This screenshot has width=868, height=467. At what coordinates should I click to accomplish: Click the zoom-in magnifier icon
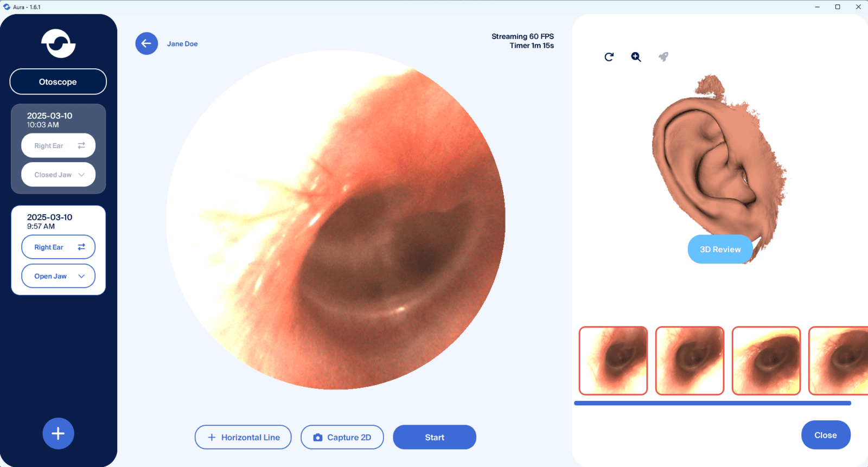click(x=636, y=57)
